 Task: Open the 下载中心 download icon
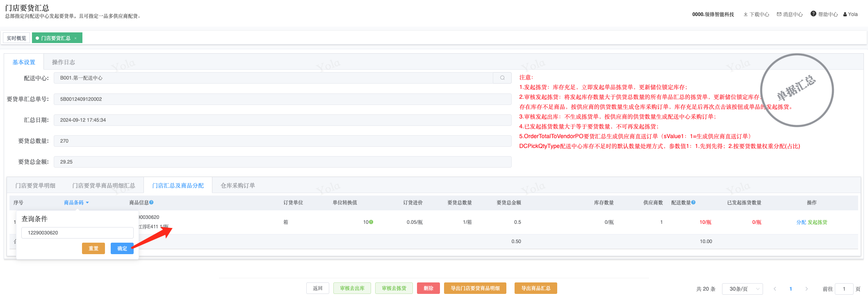pos(745,14)
